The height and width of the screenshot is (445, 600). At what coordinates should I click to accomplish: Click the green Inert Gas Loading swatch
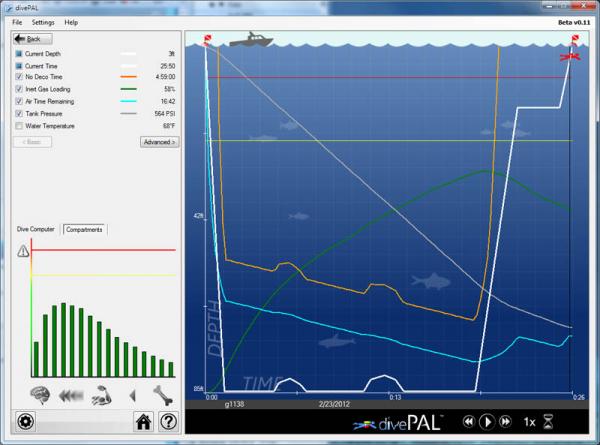point(129,89)
